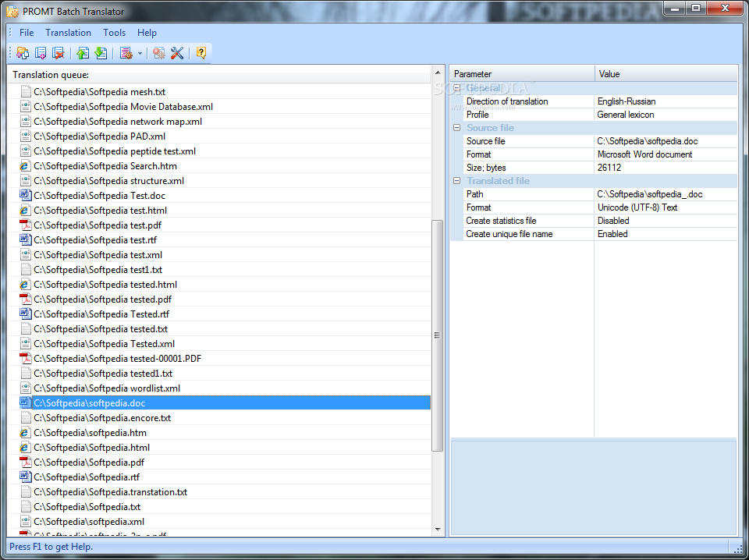
Task: Open the Help menu
Action: (x=147, y=33)
